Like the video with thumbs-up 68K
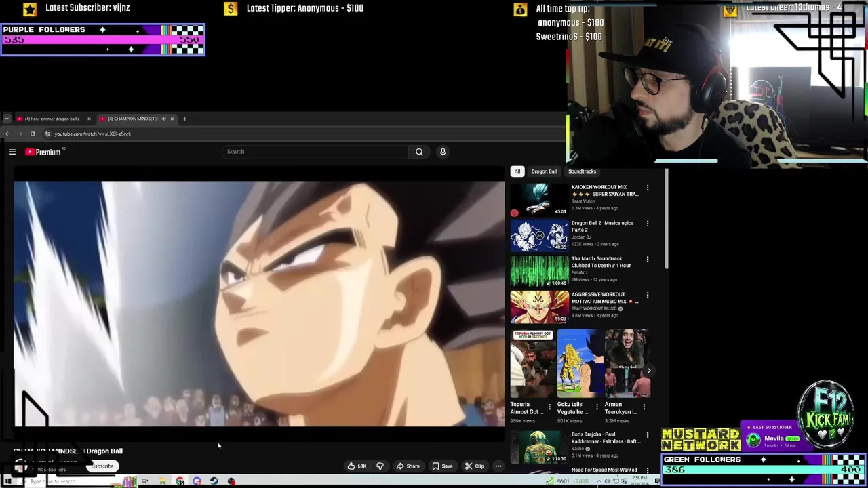The image size is (868, 488). 357,466
